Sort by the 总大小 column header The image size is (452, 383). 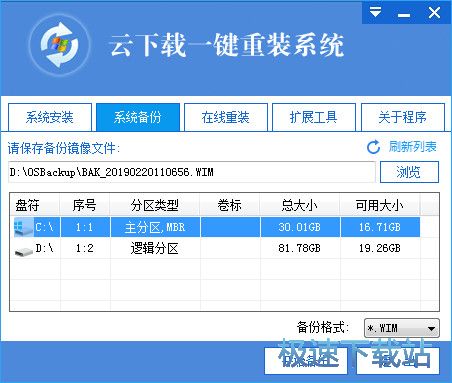coord(299,205)
